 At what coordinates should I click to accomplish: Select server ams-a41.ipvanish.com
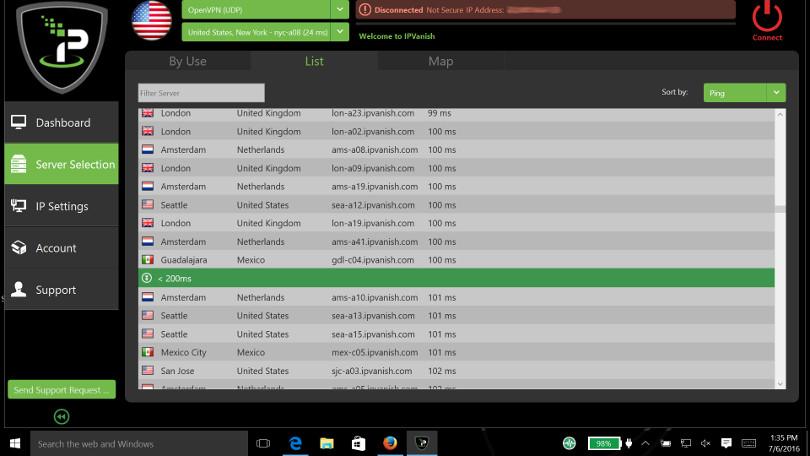coord(456,241)
